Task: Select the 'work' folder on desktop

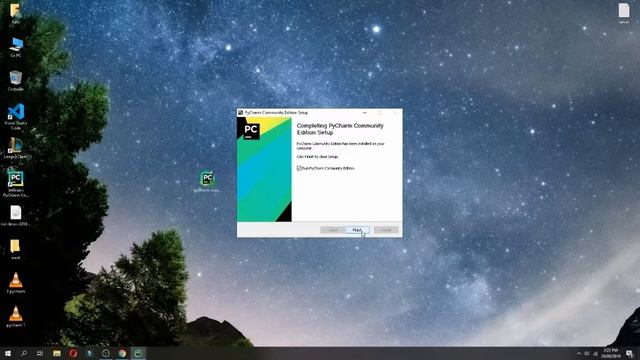Action: coord(16,249)
